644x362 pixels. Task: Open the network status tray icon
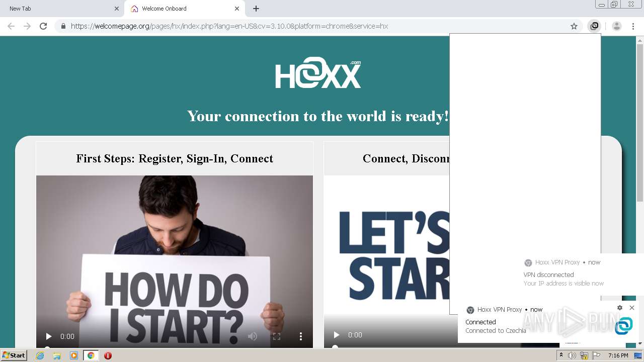[584, 355]
